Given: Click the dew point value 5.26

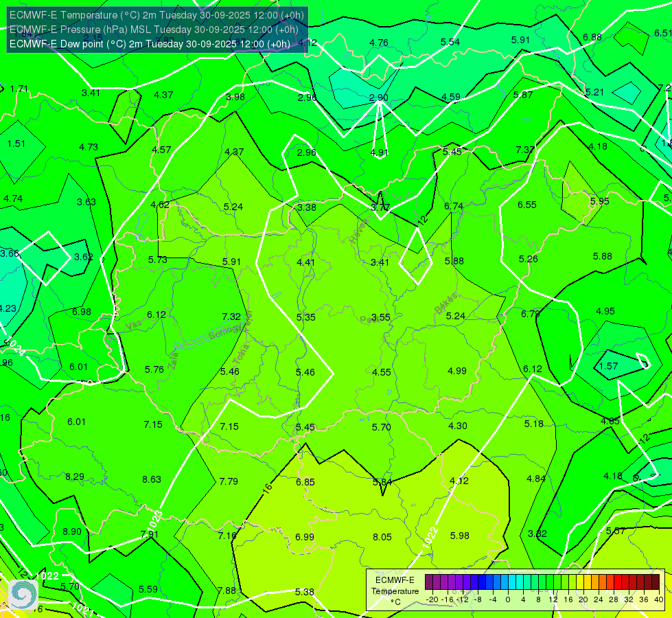Looking at the screenshot, I should click(528, 259).
